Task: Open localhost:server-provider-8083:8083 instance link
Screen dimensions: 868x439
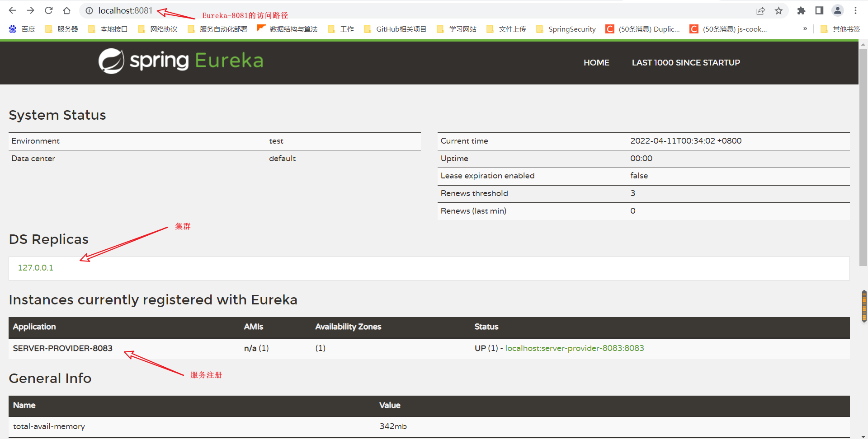Action: [x=575, y=348]
